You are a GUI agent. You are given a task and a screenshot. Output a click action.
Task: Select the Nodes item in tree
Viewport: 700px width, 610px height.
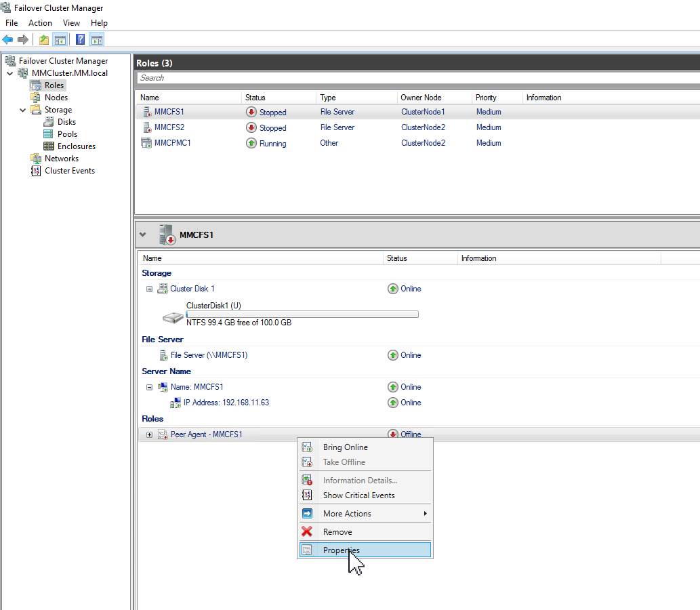(x=56, y=98)
